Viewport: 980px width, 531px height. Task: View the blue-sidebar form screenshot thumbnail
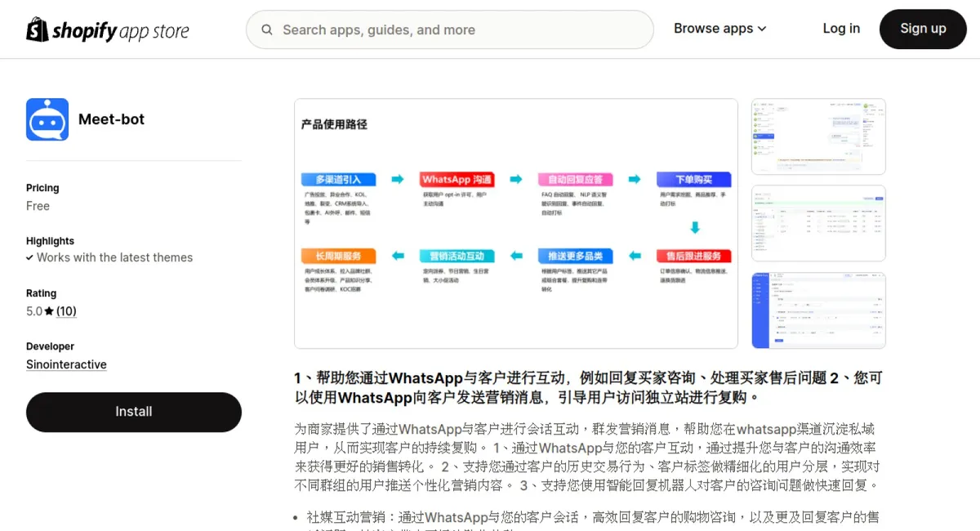(818, 310)
